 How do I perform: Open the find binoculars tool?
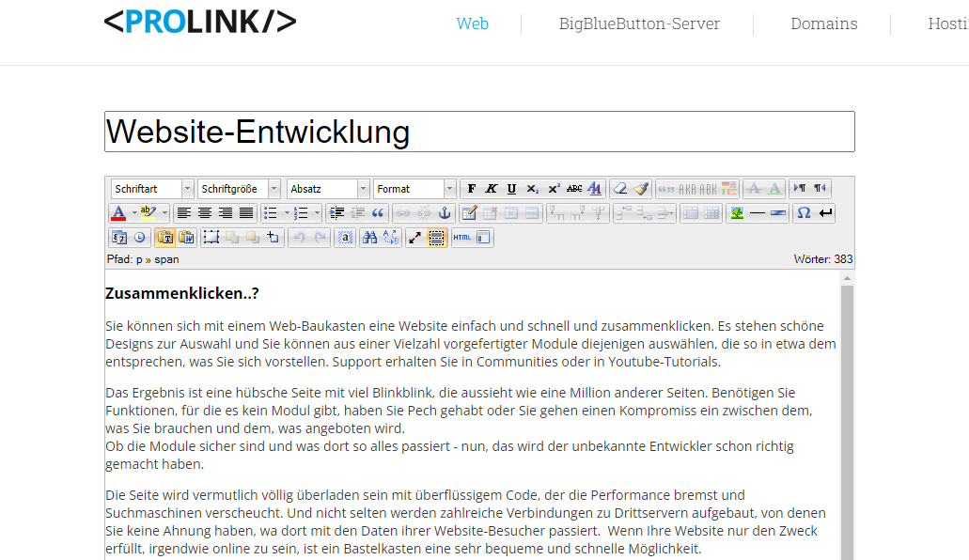tap(369, 238)
